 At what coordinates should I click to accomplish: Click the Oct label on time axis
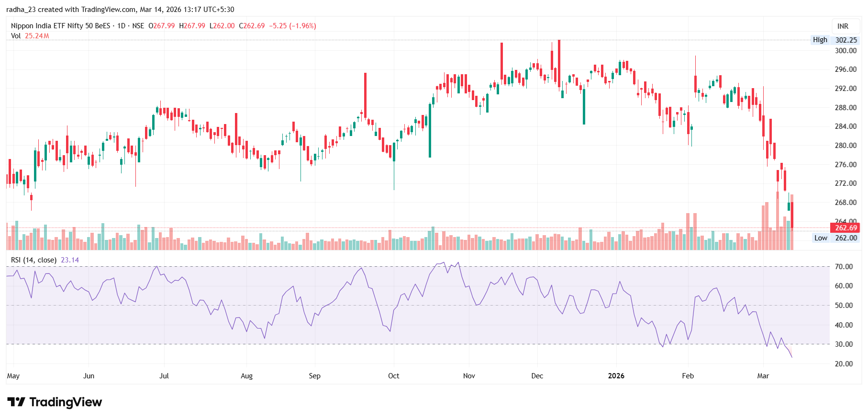tap(393, 376)
